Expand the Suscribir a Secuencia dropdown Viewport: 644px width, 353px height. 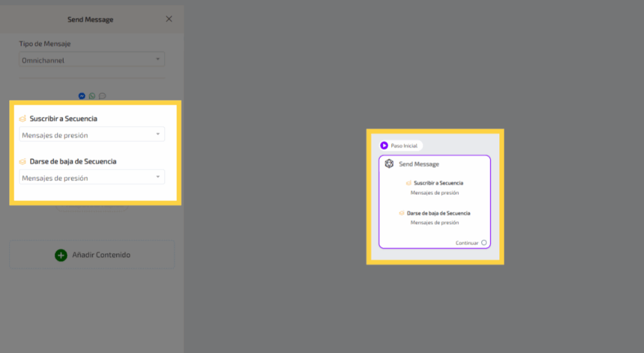92,134
